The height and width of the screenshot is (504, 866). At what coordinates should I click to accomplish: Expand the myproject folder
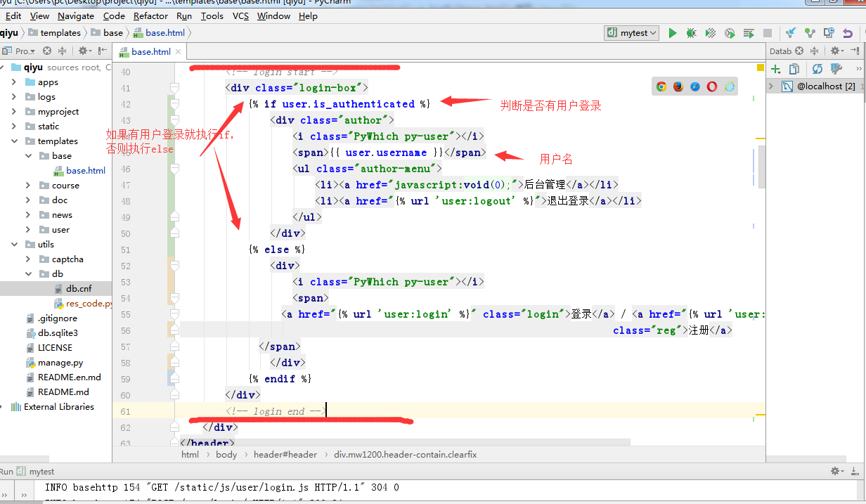tap(13, 112)
